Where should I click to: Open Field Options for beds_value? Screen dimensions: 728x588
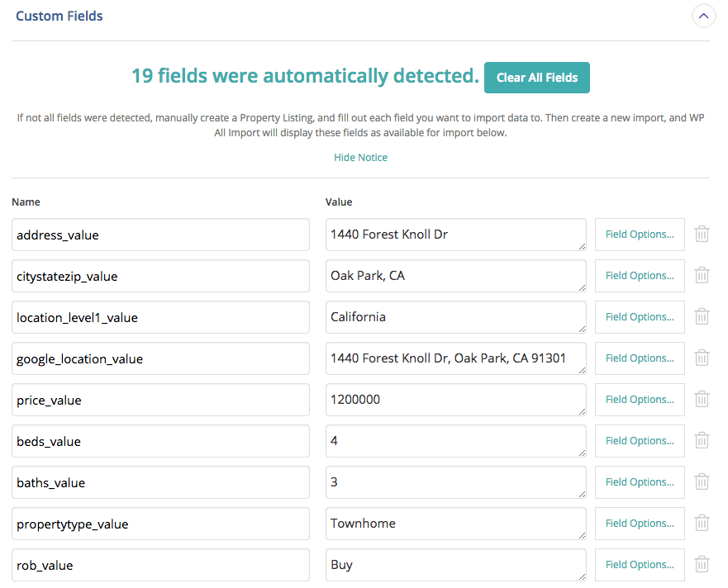tap(640, 441)
